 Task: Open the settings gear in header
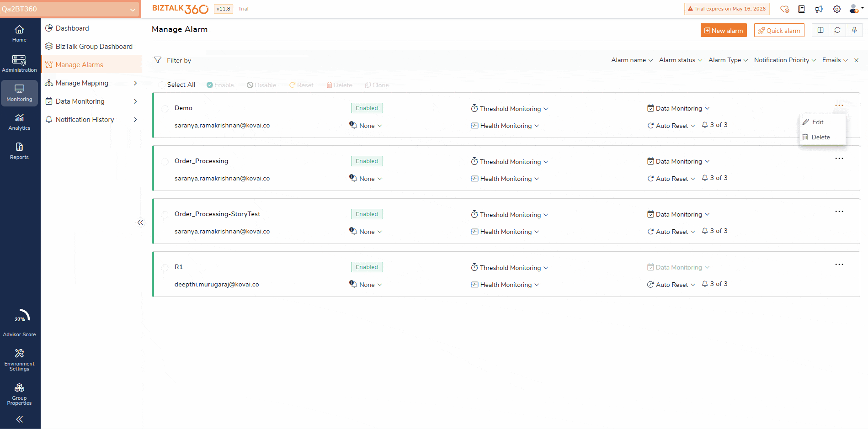coord(837,9)
